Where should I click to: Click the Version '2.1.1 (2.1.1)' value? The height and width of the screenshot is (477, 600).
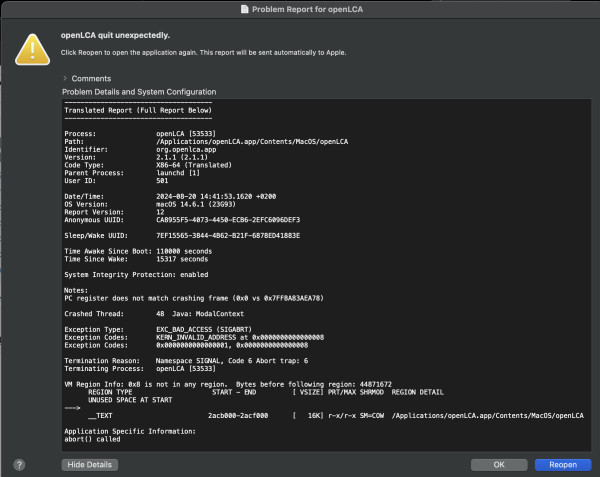pos(182,157)
